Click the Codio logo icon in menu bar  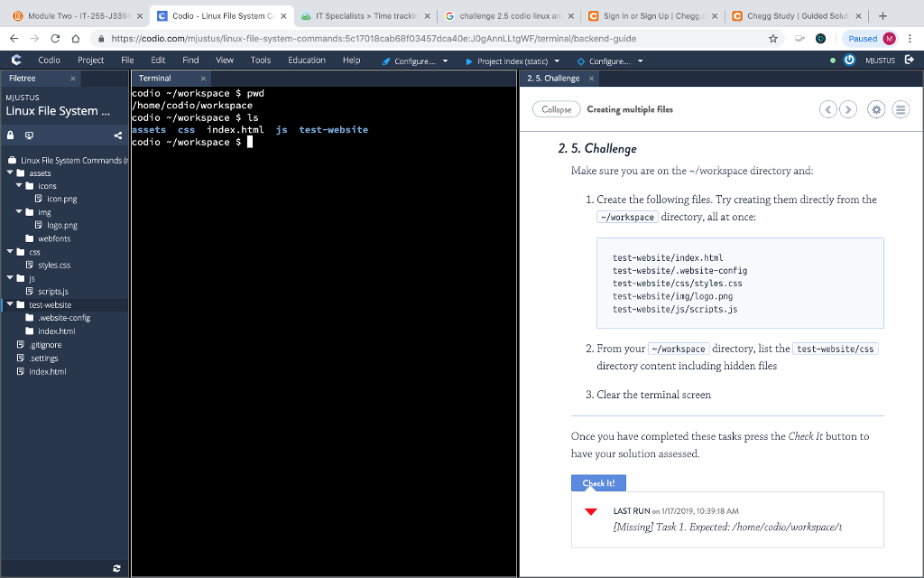[x=16, y=60]
